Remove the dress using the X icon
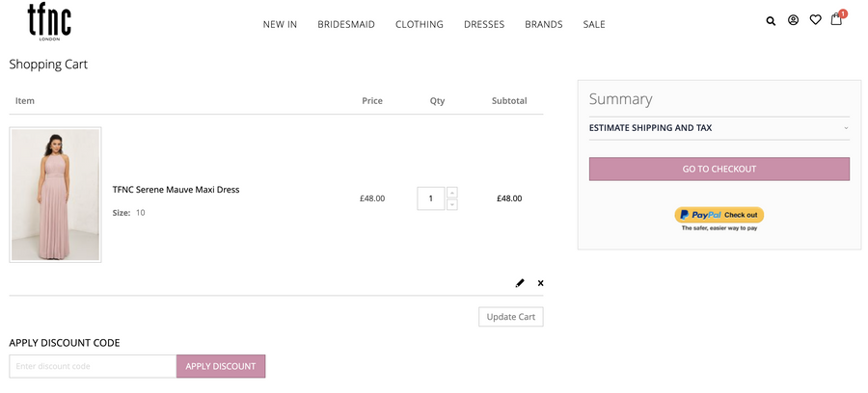The width and height of the screenshot is (868, 393). (540, 283)
